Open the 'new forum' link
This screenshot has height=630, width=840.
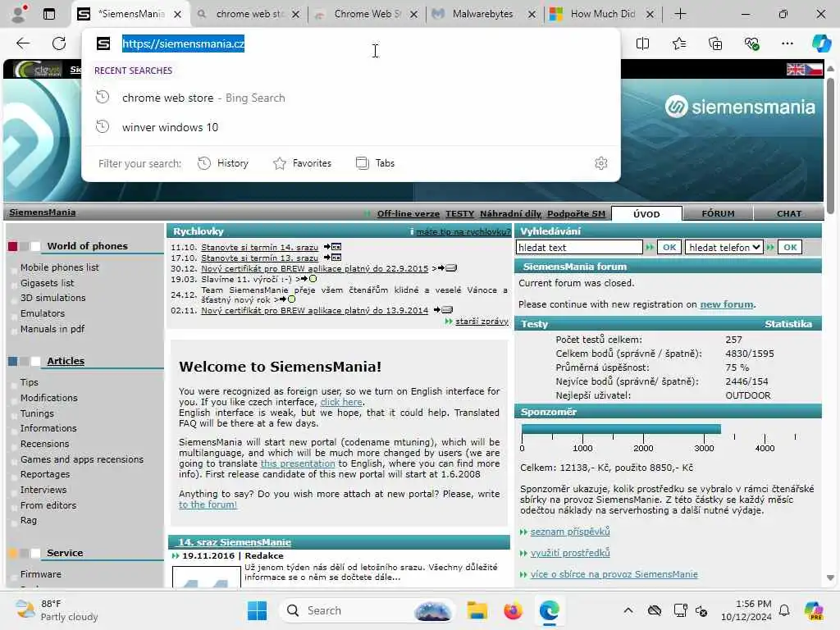(727, 304)
